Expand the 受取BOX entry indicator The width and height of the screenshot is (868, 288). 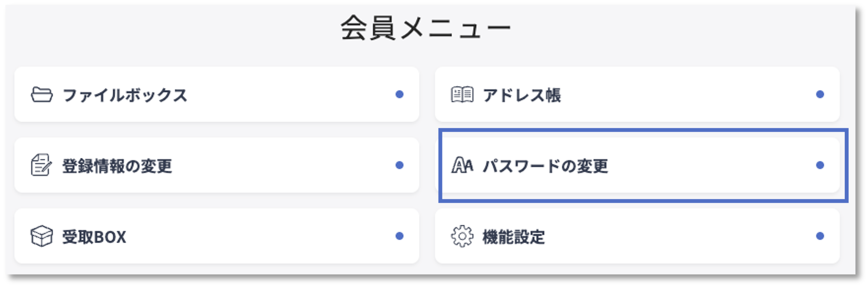click(399, 236)
